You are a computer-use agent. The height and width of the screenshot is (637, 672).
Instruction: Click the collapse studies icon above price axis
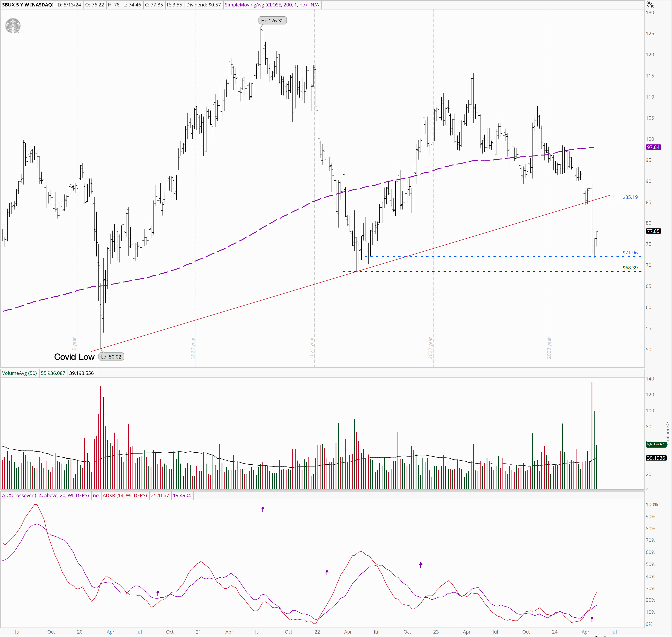click(650, 5)
